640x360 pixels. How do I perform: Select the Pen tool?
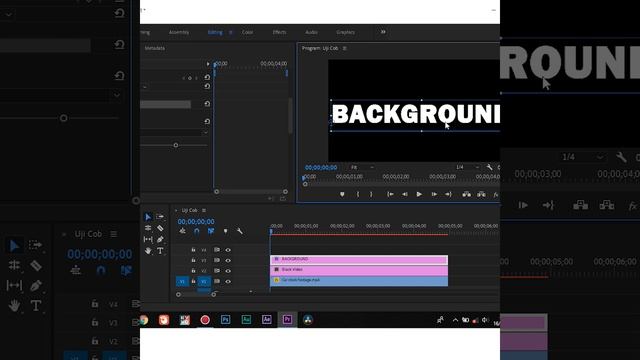point(160,239)
